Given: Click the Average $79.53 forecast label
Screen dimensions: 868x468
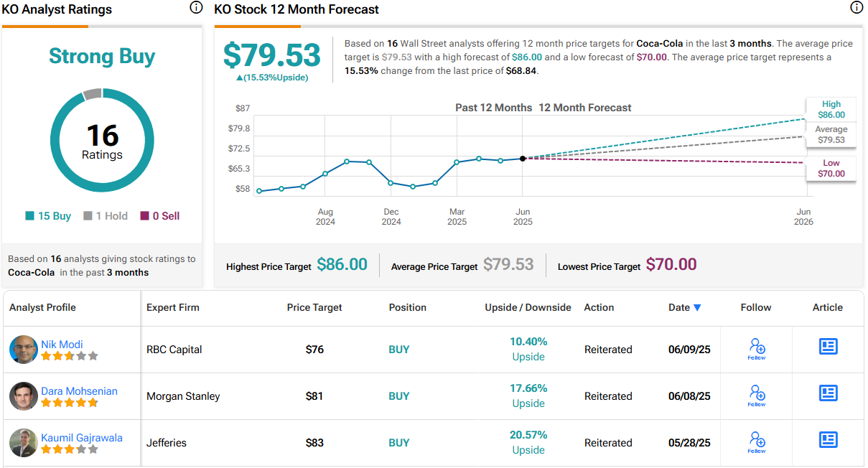Looking at the screenshot, I should 831,135.
